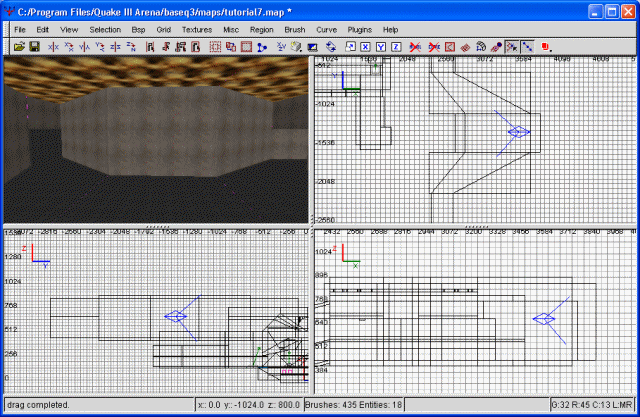This screenshot has height=417, width=640.
Task: Click the Select Complete Tall icon
Action: (150, 47)
